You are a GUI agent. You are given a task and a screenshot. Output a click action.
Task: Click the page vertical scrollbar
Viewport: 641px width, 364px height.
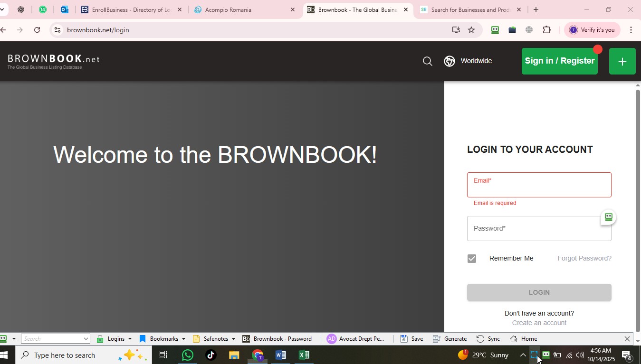(x=638, y=209)
